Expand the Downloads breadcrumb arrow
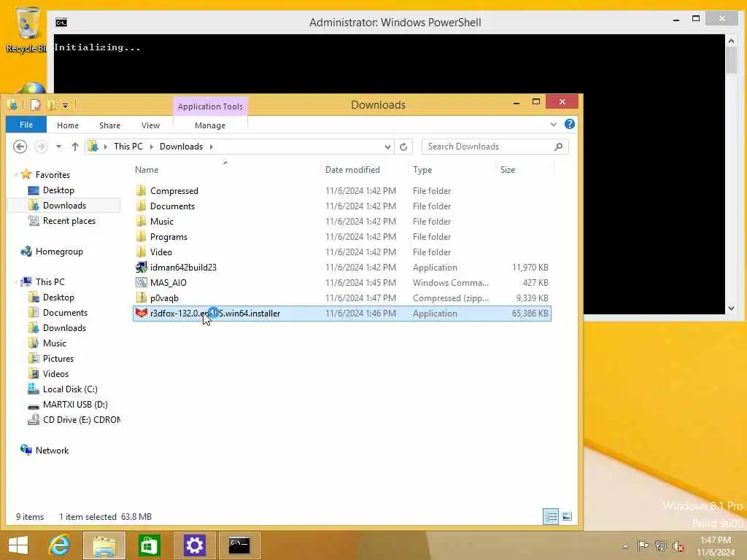The height and width of the screenshot is (560, 747). [x=211, y=147]
